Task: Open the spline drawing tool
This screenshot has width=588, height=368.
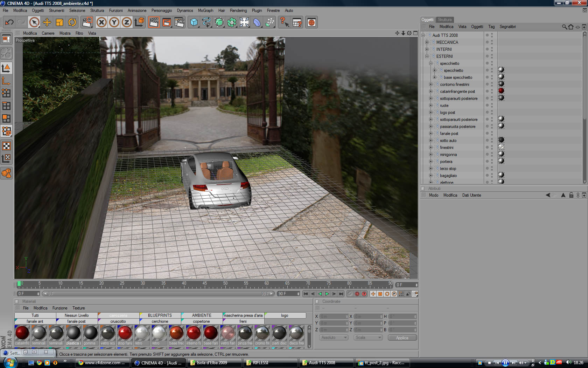Action: [x=206, y=22]
